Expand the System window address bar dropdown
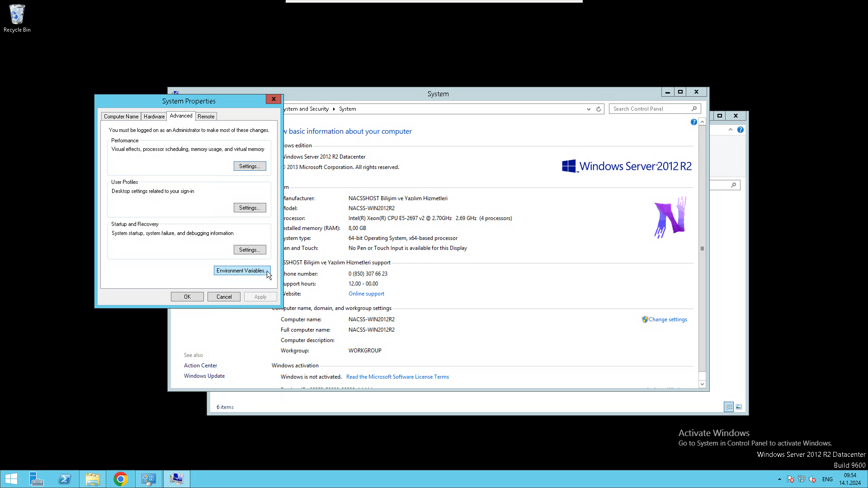This screenshot has width=868, height=488. pos(589,109)
